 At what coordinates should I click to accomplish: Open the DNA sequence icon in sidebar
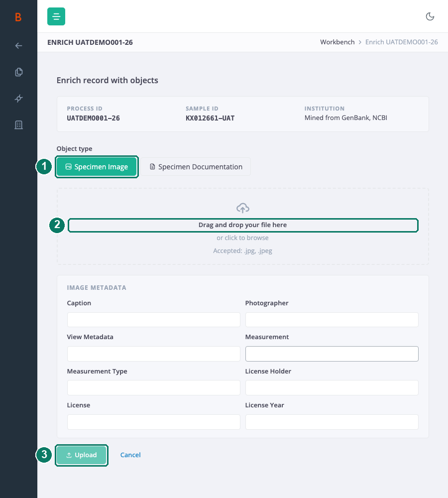[x=19, y=99]
